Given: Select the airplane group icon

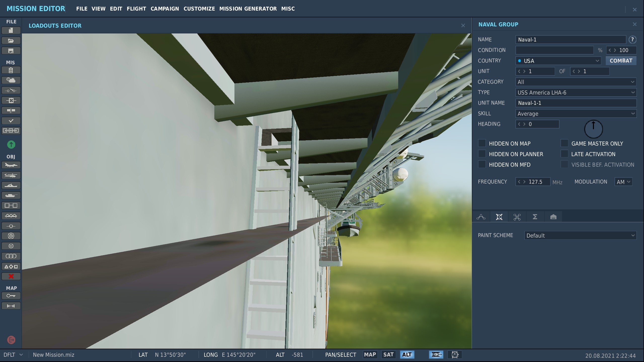Looking at the screenshot, I should coord(11,165).
